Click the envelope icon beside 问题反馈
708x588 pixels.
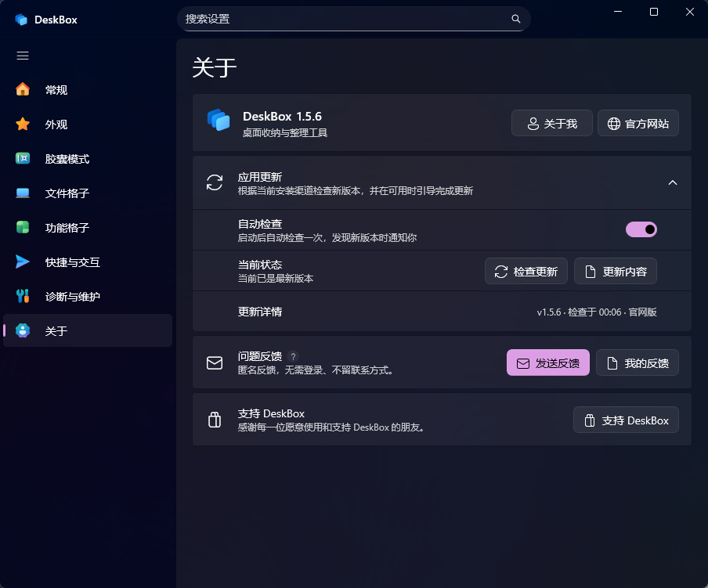(x=215, y=363)
